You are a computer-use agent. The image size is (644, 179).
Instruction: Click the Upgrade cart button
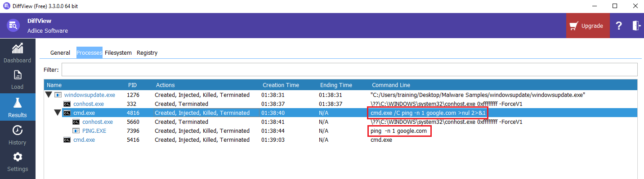(588, 26)
